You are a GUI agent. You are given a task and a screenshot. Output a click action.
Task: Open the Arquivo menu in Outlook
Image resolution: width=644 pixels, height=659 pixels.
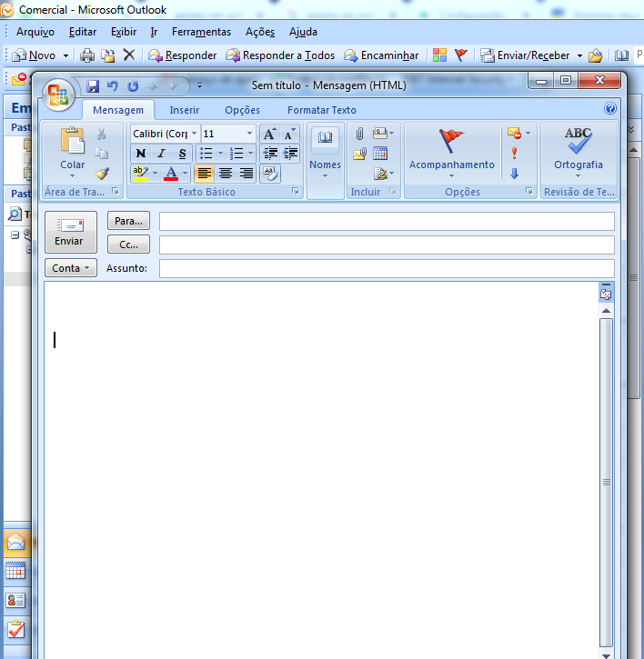coord(35,32)
